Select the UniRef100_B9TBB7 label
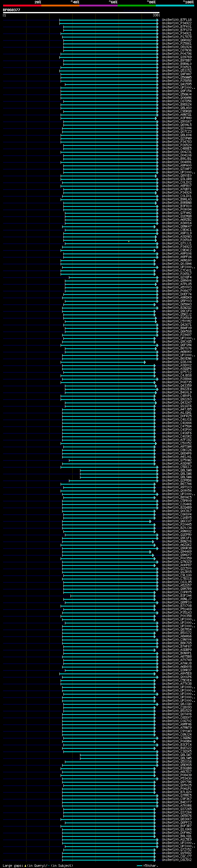The height and width of the screenshot is (868, 197). 176,60
